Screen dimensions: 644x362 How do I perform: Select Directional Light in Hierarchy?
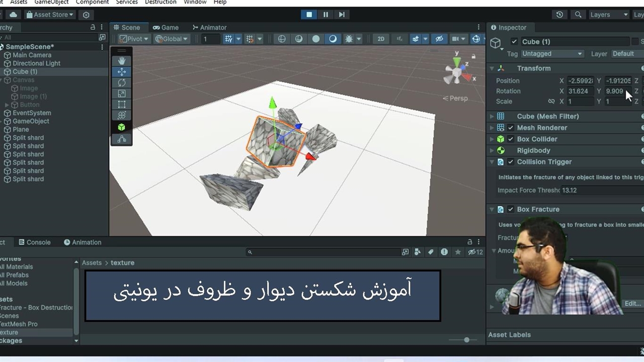[x=36, y=63]
